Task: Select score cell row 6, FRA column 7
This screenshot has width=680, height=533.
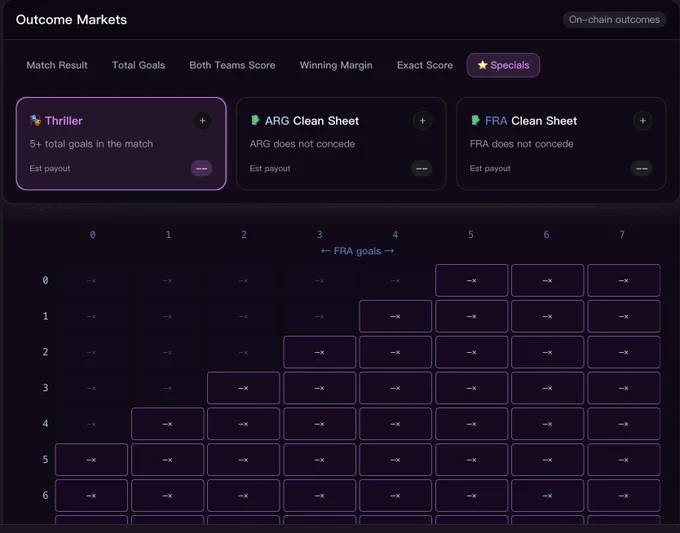Action: (624, 496)
